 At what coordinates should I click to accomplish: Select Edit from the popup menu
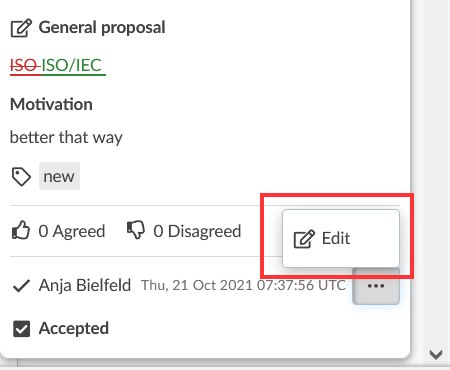(341, 238)
